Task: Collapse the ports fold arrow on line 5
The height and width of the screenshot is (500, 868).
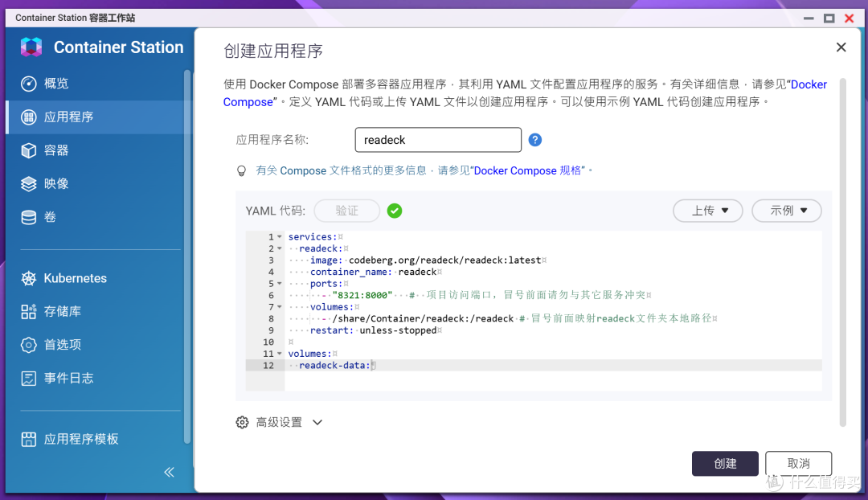Action: point(280,284)
